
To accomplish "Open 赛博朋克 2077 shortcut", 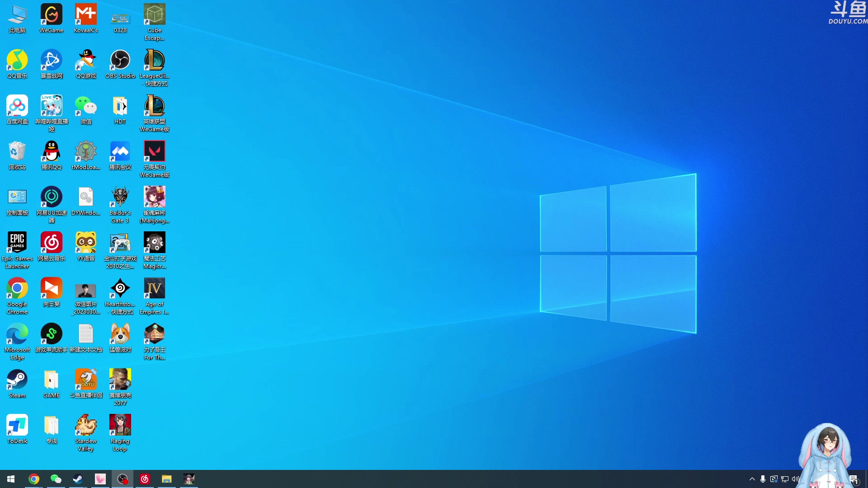I will [120, 387].
